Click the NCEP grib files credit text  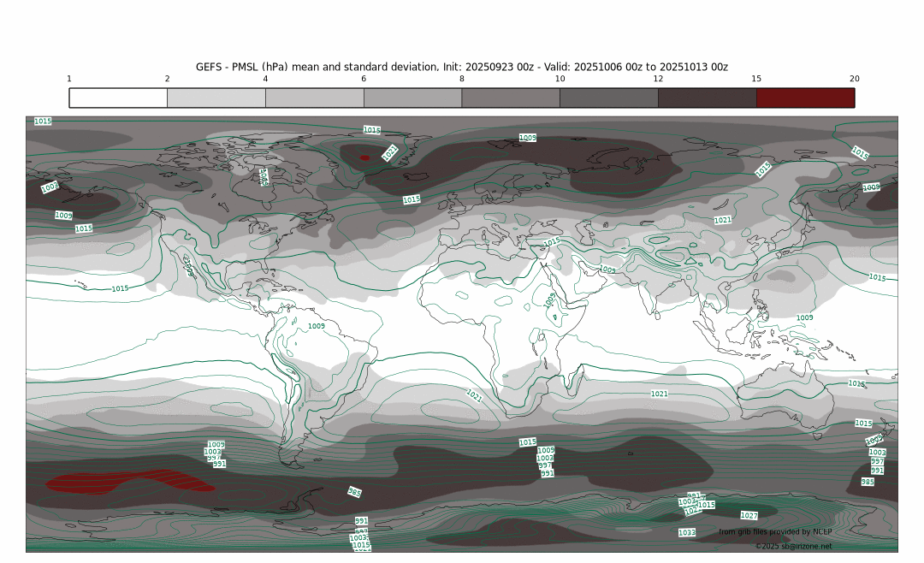775,532
